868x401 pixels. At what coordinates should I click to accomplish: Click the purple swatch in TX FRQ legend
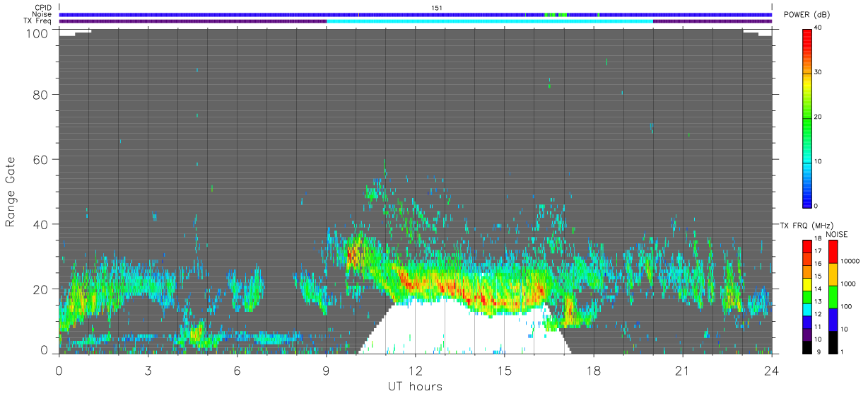[x=807, y=335]
